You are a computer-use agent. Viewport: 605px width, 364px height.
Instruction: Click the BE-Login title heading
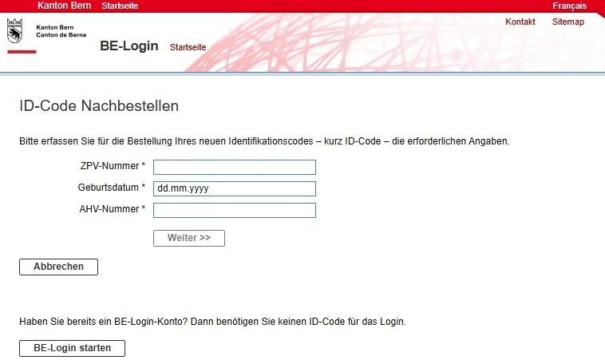click(129, 45)
